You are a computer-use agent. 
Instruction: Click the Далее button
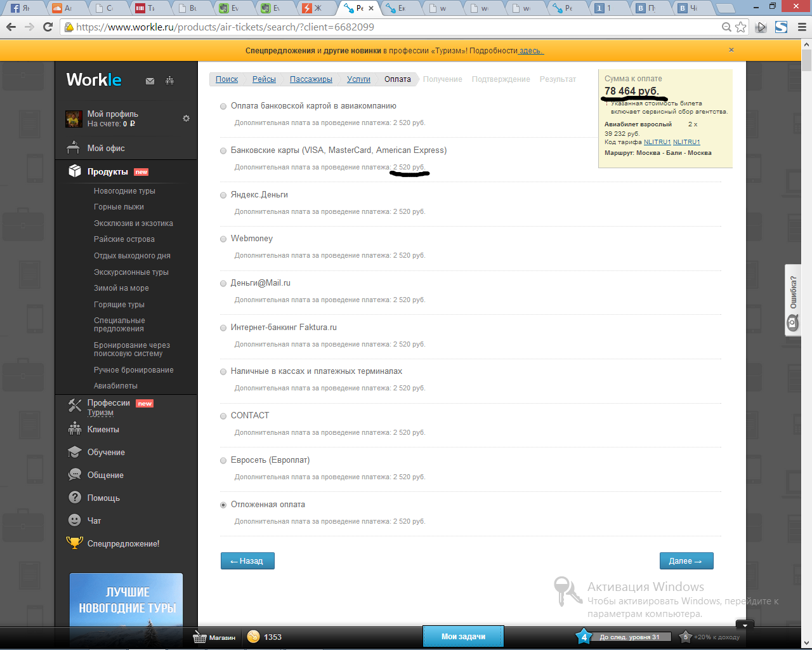[x=686, y=561]
